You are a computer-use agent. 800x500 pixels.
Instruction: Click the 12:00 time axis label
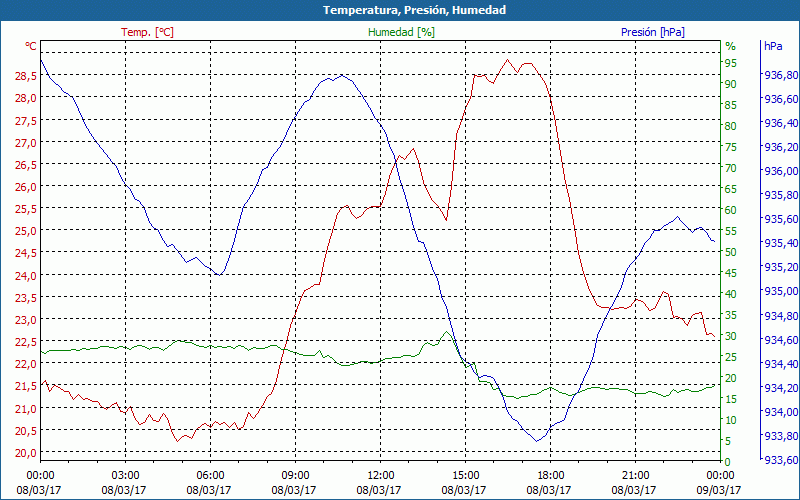pyautogui.click(x=380, y=475)
